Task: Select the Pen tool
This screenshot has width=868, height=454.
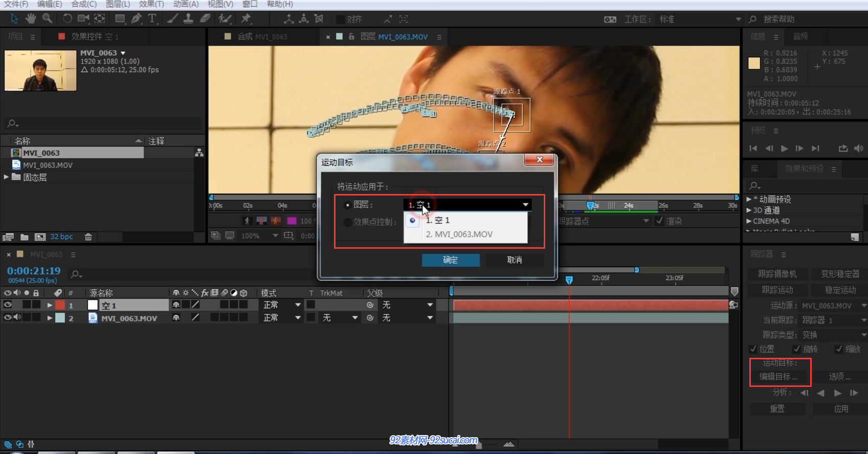Action: 136,19
